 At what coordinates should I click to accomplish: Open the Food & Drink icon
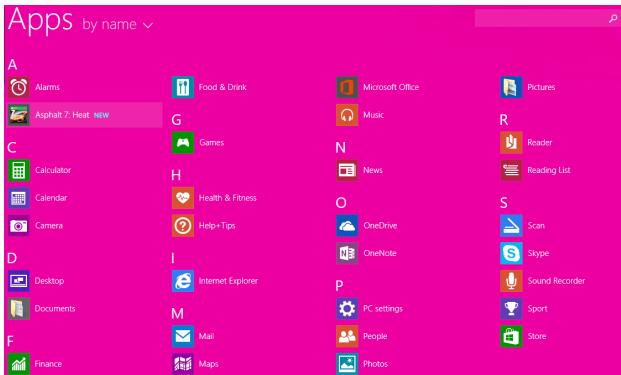pos(183,87)
